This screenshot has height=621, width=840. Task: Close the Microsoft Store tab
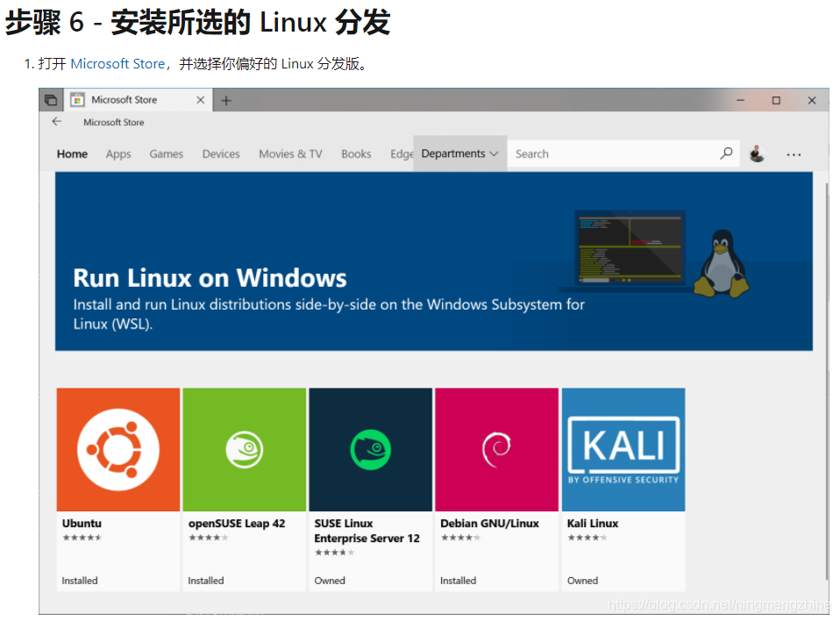pyautogui.click(x=201, y=100)
